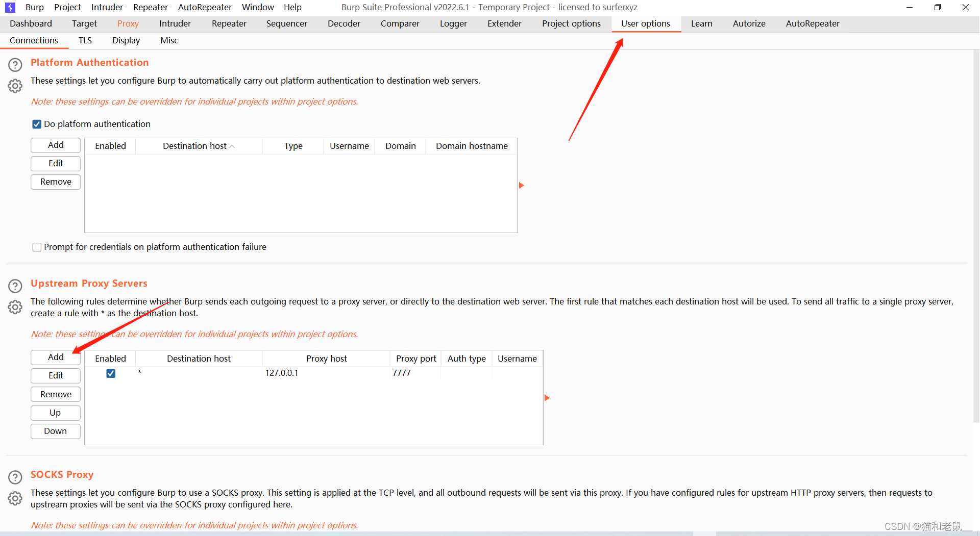Image resolution: width=980 pixels, height=536 pixels.
Task: Switch to the Display sub-tab
Action: click(126, 40)
